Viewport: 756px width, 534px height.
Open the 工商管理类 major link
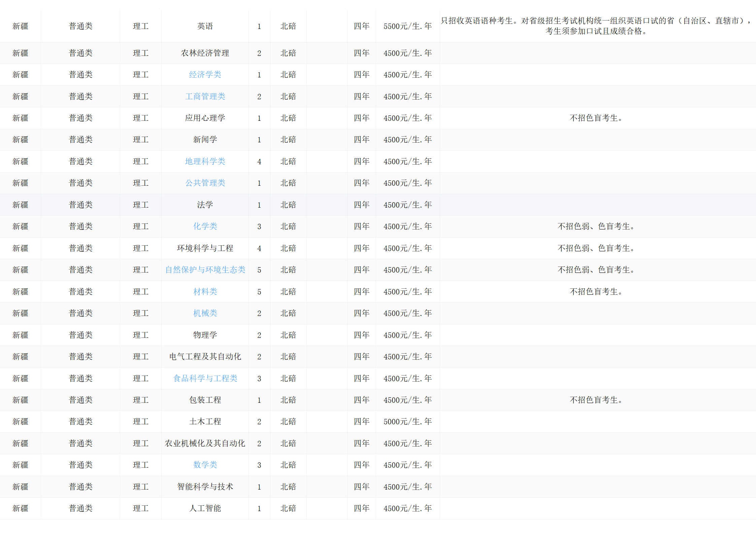click(205, 97)
